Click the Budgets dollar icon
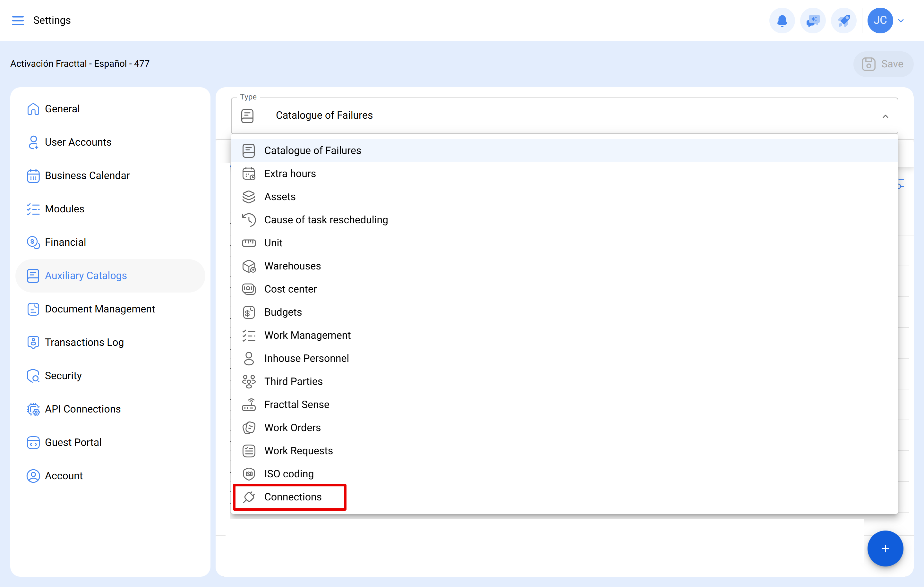The width and height of the screenshot is (924, 587). (249, 312)
